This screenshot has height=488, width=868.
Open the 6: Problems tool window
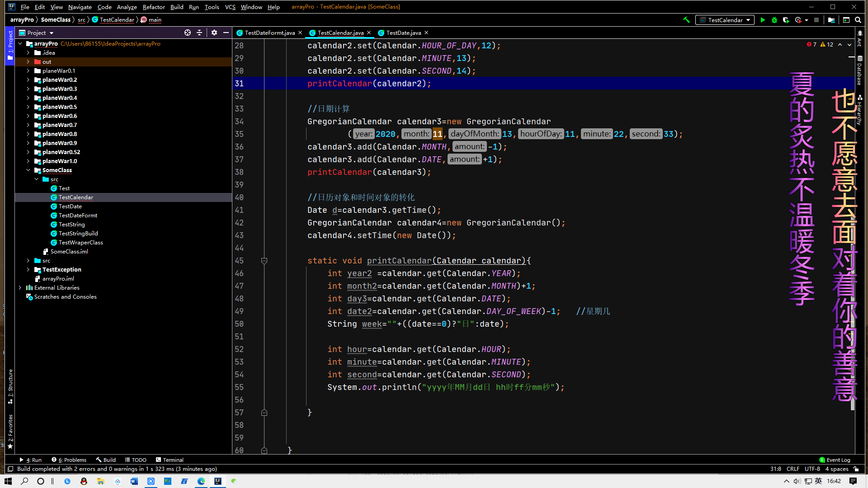(69, 460)
